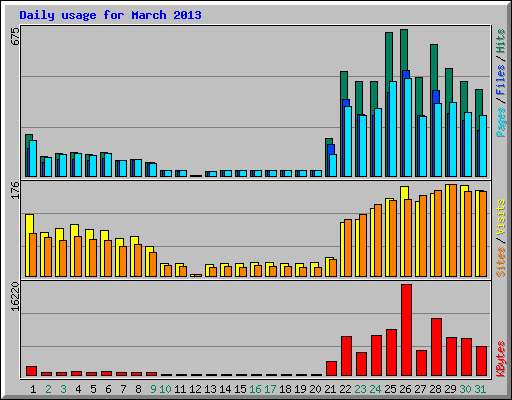The width and height of the screenshot is (512, 400).
Task: Click day 17 on the x-axis
Action: 270,389
